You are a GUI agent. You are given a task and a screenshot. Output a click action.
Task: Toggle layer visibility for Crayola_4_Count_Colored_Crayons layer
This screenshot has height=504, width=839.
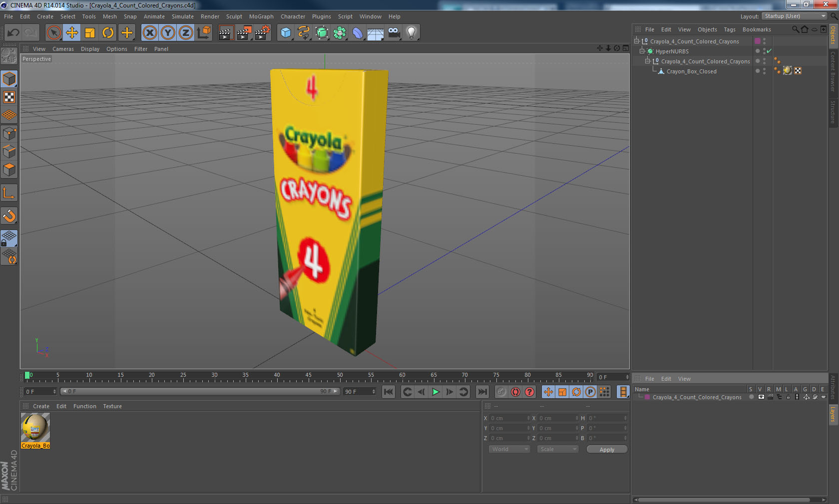(761, 397)
